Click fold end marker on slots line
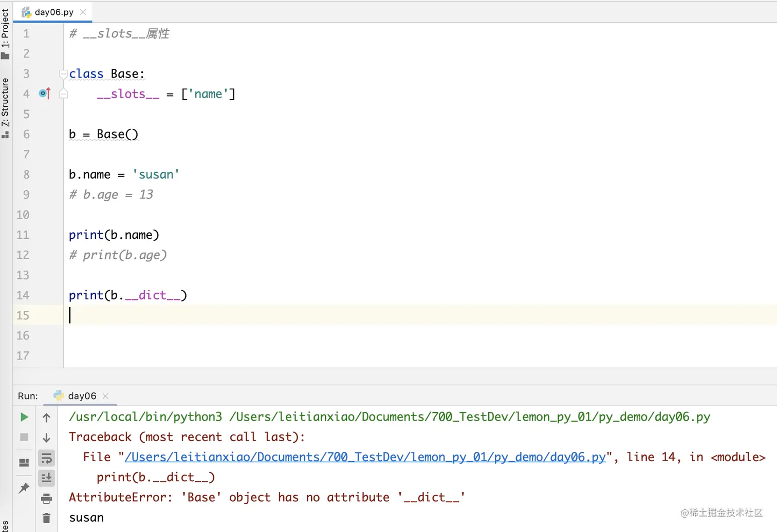This screenshot has height=532, width=777. pyautogui.click(x=63, y=94)
